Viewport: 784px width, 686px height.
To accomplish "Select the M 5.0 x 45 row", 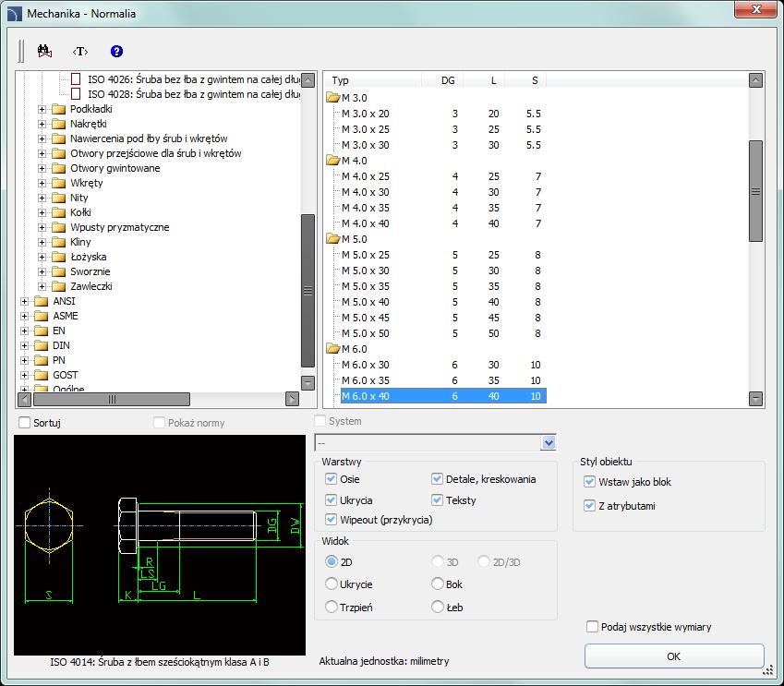I will 441,318.
